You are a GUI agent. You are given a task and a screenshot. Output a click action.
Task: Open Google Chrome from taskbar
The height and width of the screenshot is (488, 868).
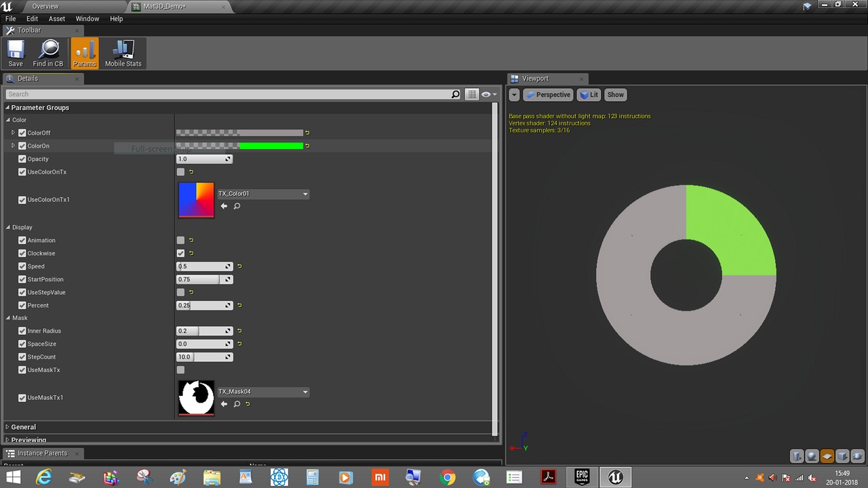point(448,477)
